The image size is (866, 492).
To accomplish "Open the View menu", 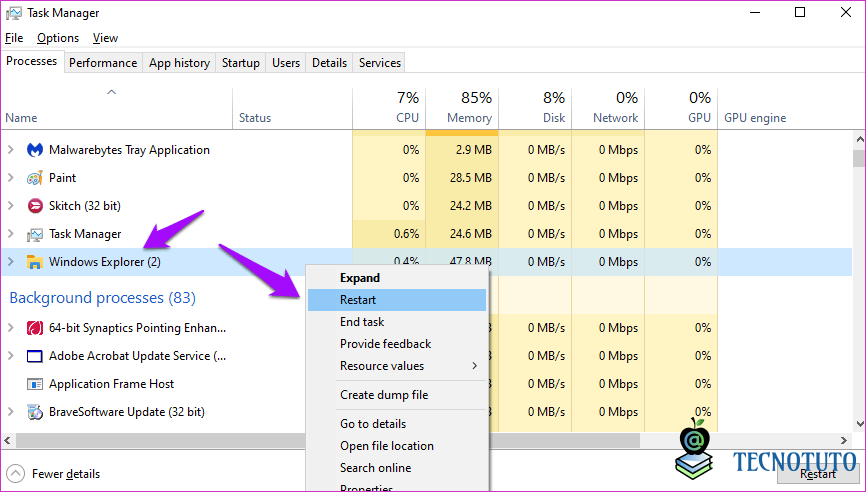I will click(x=105, y=38).
